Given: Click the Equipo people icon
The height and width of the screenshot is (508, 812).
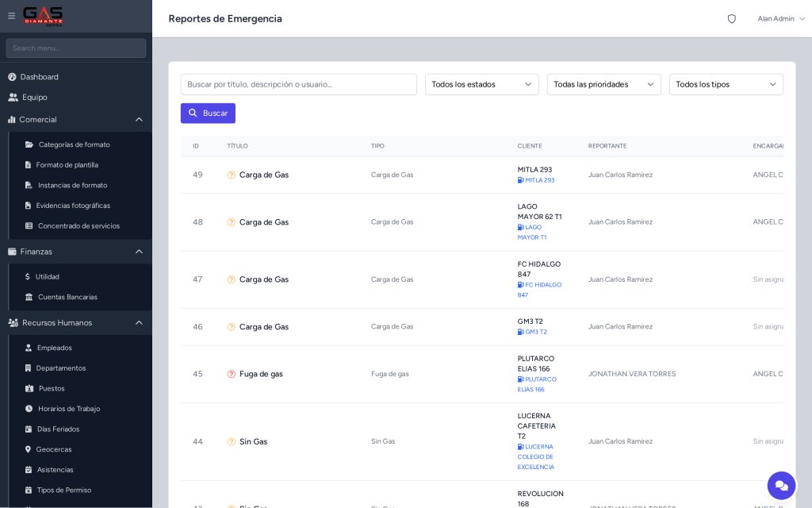Looking at the screenshot, I should tap(13, 97).
